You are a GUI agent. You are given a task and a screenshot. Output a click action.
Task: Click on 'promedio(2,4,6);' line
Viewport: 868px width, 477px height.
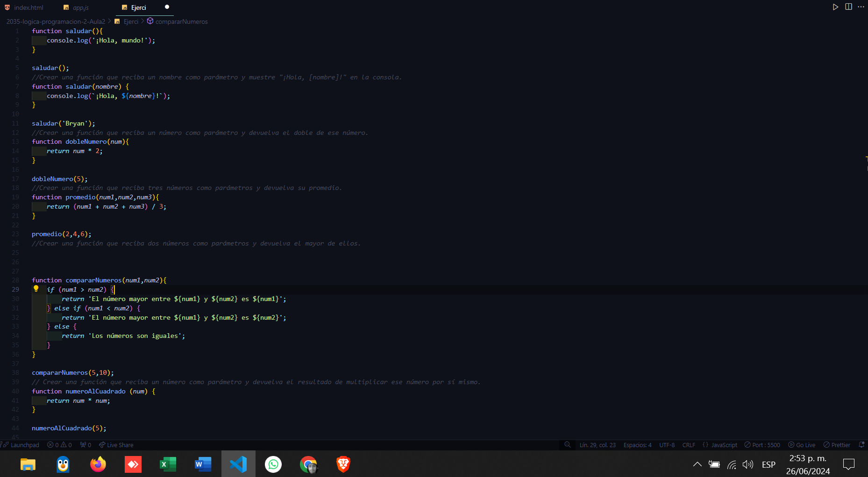point(62,234)
